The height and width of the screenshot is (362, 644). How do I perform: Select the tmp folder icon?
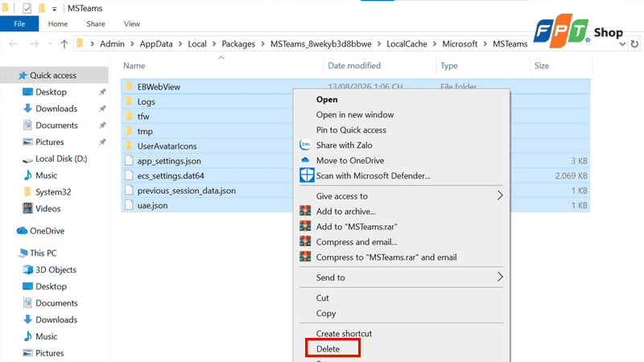point(129,131)
